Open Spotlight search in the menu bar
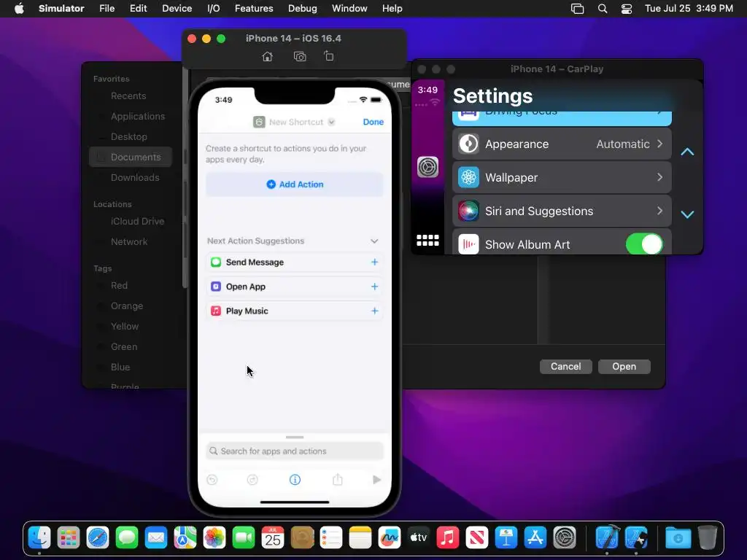Image resolution: width=747 pixels, height=560 pixels. pyautogui.click(x=602, y=9)
